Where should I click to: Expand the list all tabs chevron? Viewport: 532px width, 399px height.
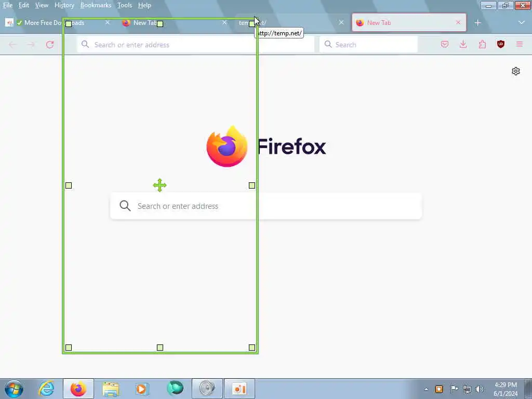522,23
